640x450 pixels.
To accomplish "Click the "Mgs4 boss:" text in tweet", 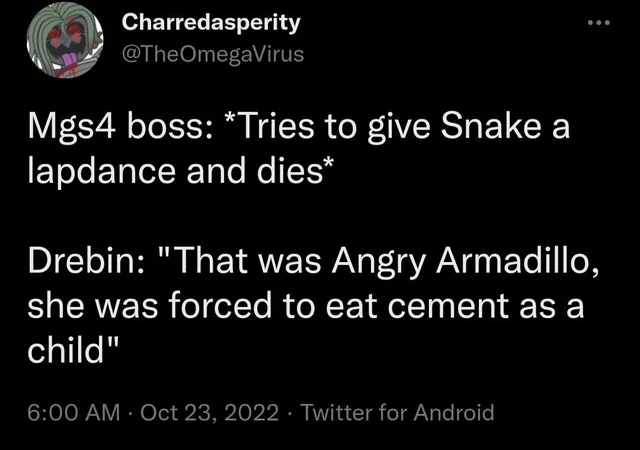I will coord(120,127).
